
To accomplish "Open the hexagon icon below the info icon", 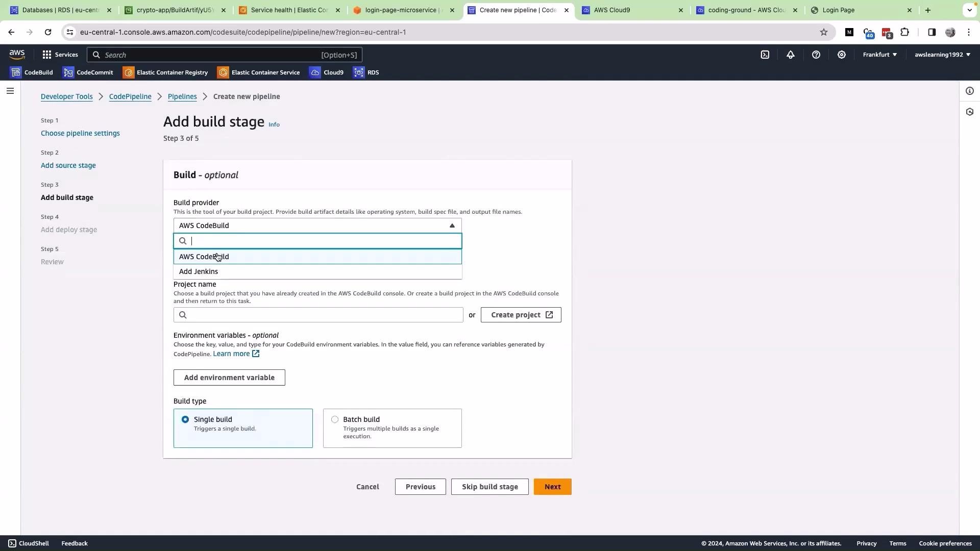I will pyautogui.click(x=970, y=112).
